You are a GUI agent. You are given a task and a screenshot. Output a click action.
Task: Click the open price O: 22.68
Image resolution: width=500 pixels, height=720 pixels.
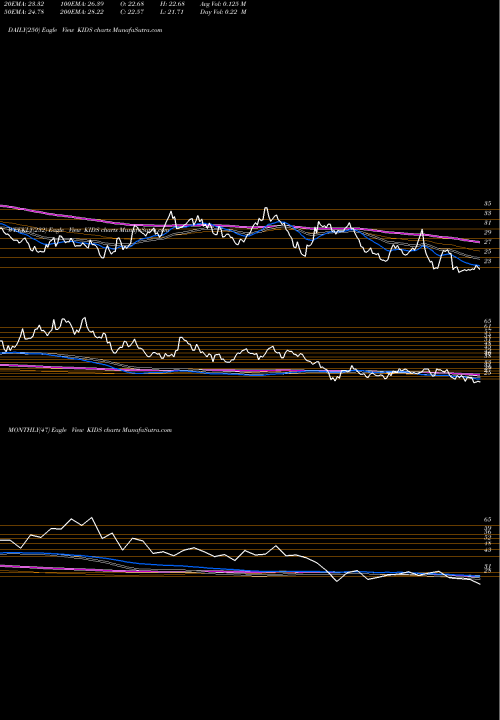tap(132, 4)
